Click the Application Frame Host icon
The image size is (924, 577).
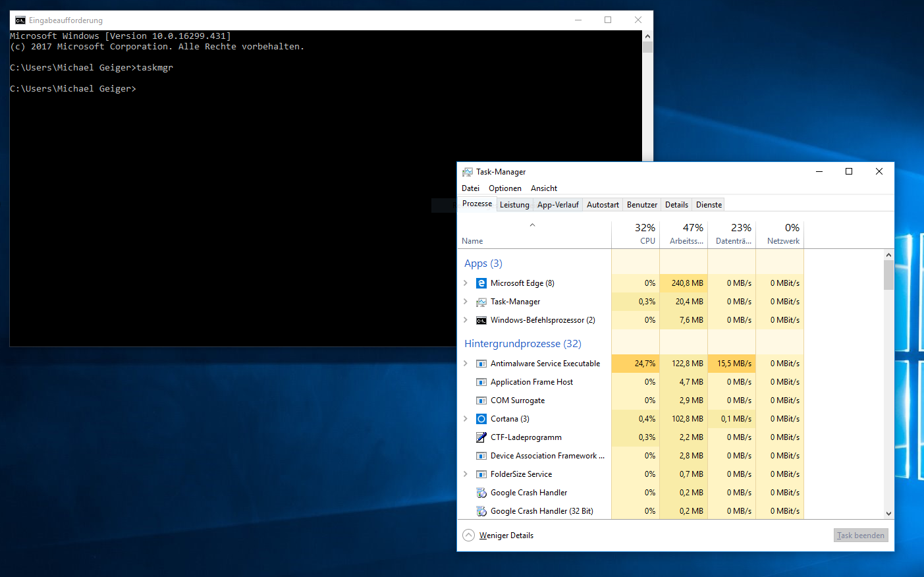coord(481,382)
